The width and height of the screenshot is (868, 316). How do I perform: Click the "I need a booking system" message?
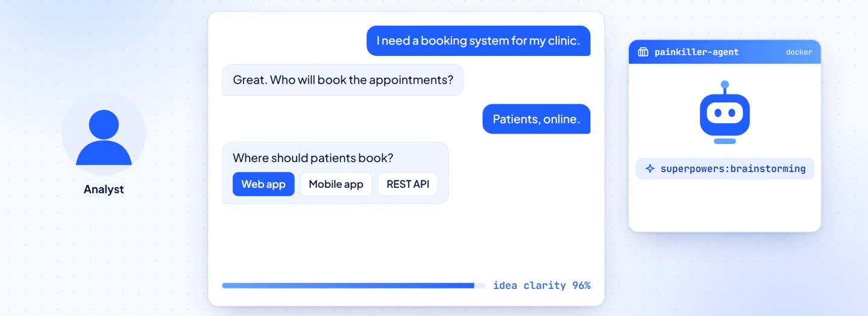coord(479,41)
